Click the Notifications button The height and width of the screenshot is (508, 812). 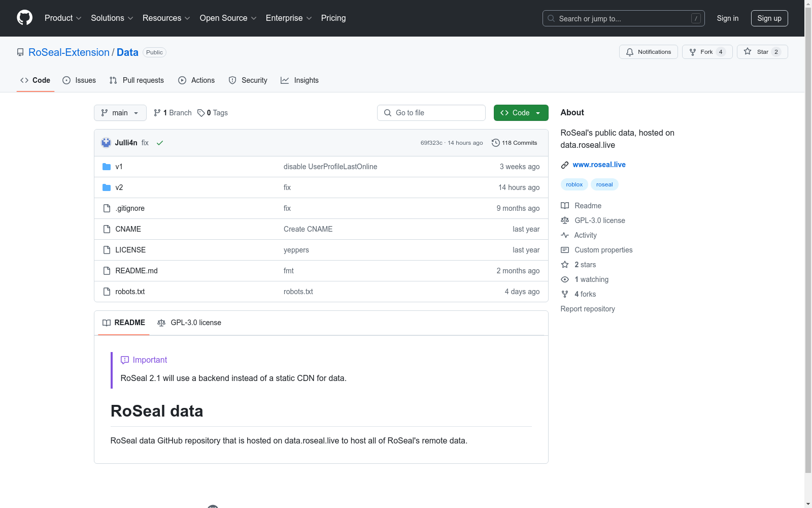pos(649,52)
